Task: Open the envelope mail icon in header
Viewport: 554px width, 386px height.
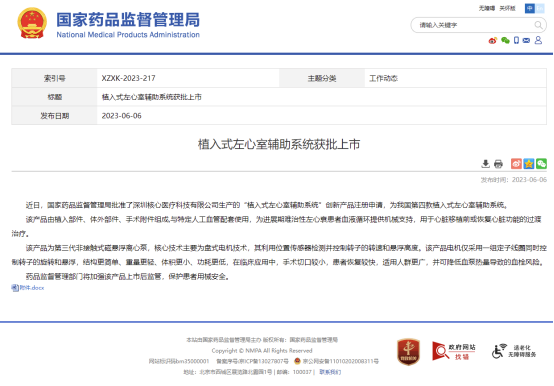Action: (x=526, y=40)
